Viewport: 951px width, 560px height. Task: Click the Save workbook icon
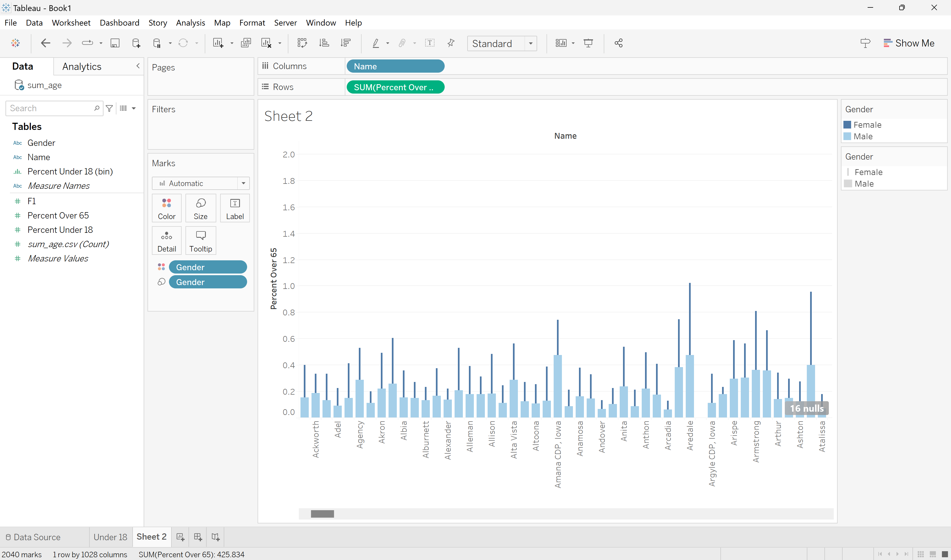click(x=115, y=43)
